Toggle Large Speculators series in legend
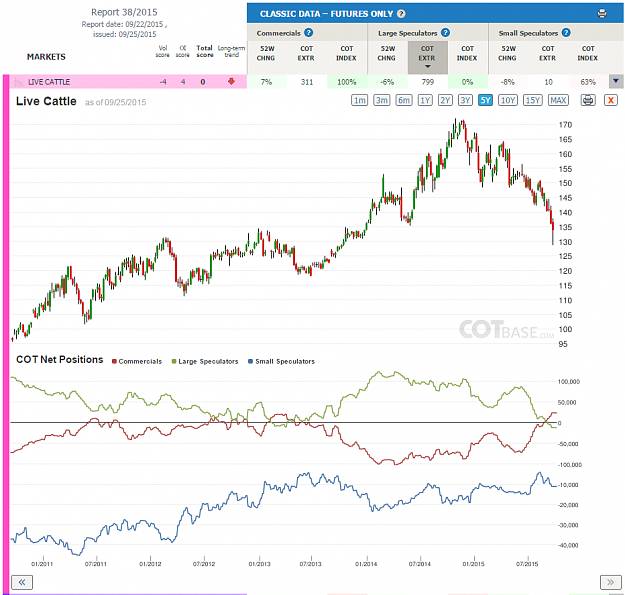625x595 pixels. (x=205, y=361)
